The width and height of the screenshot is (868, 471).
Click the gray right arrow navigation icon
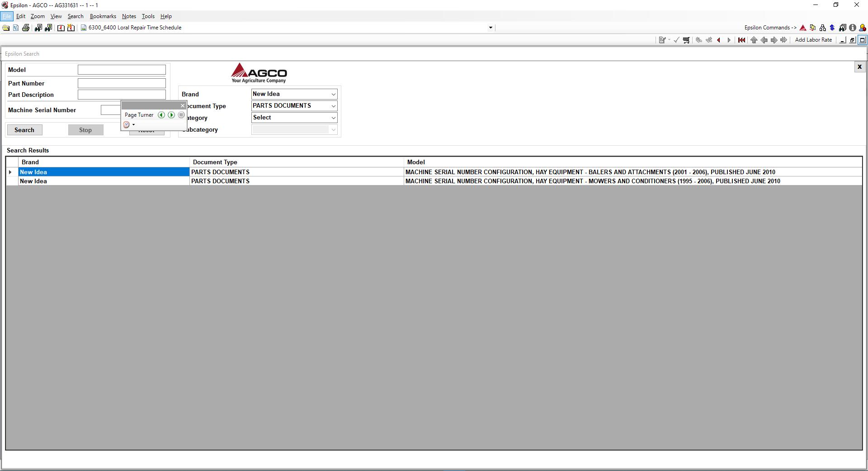point(774,40)
